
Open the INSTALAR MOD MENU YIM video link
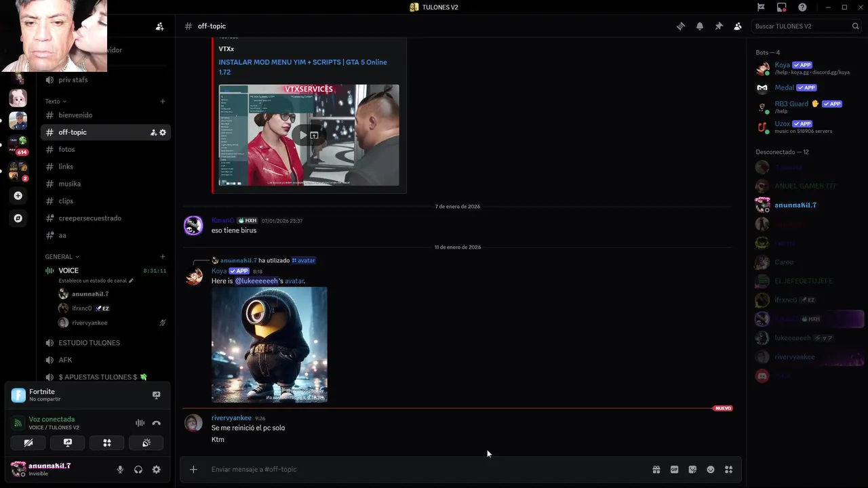click(302, 67)
